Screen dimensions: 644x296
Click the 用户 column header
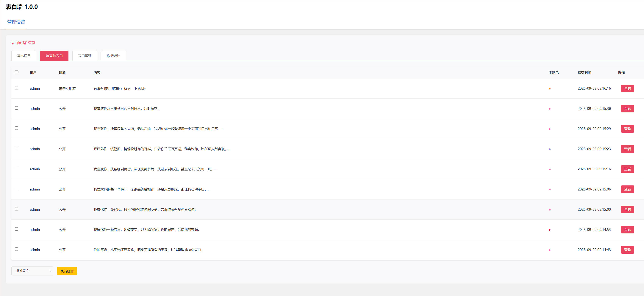click(33, 73)
